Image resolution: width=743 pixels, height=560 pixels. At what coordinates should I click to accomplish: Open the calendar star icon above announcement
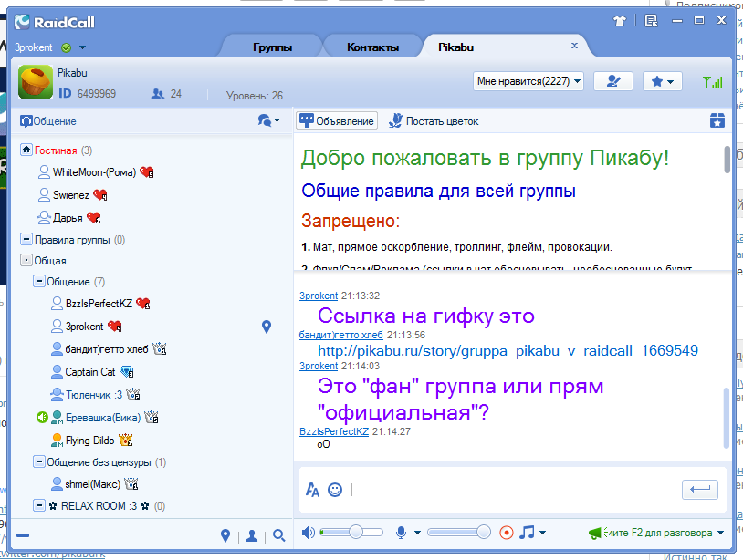point(717,120)
